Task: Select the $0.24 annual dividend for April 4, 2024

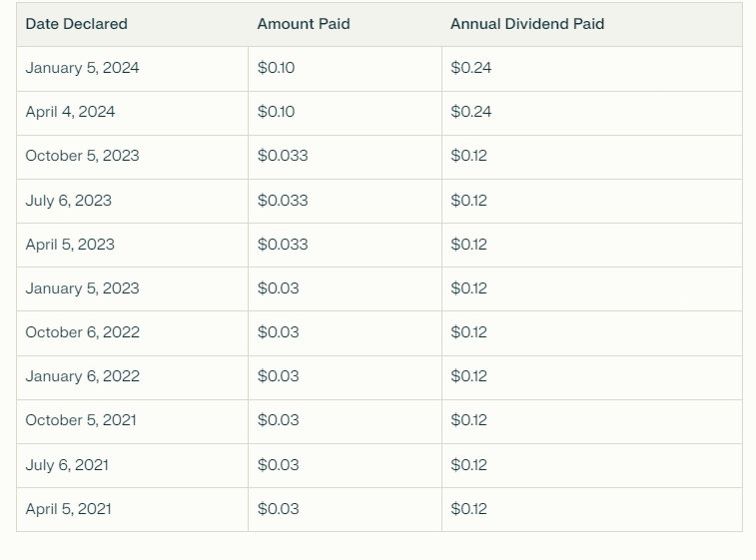Action: [x=471, y=112]
